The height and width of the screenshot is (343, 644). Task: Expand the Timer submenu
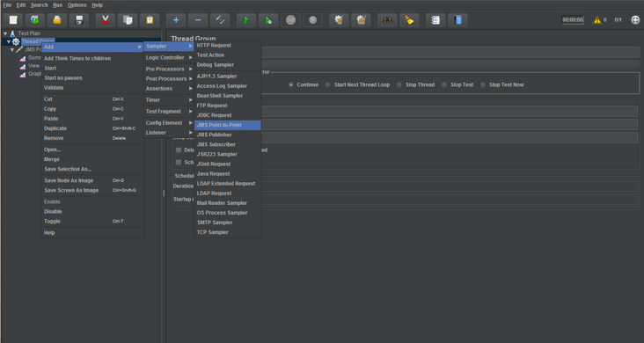pyautogui.click(x=169, y=99)
